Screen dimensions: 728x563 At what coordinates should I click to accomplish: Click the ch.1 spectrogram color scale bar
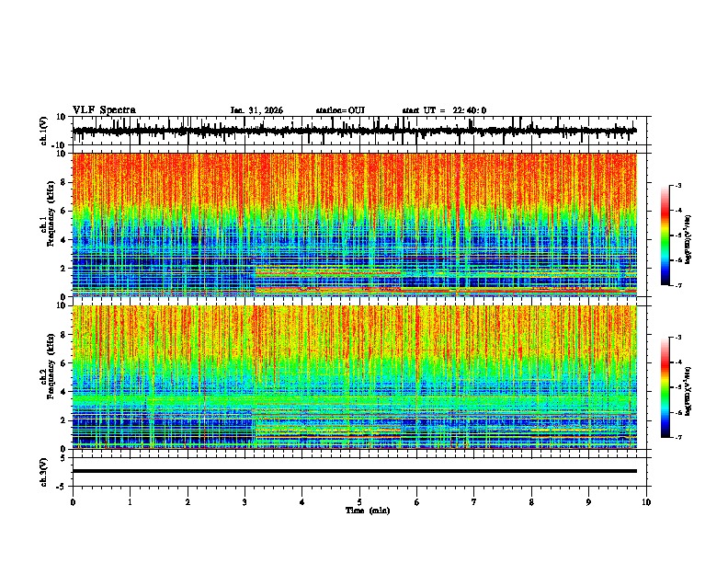coord(665,236)
